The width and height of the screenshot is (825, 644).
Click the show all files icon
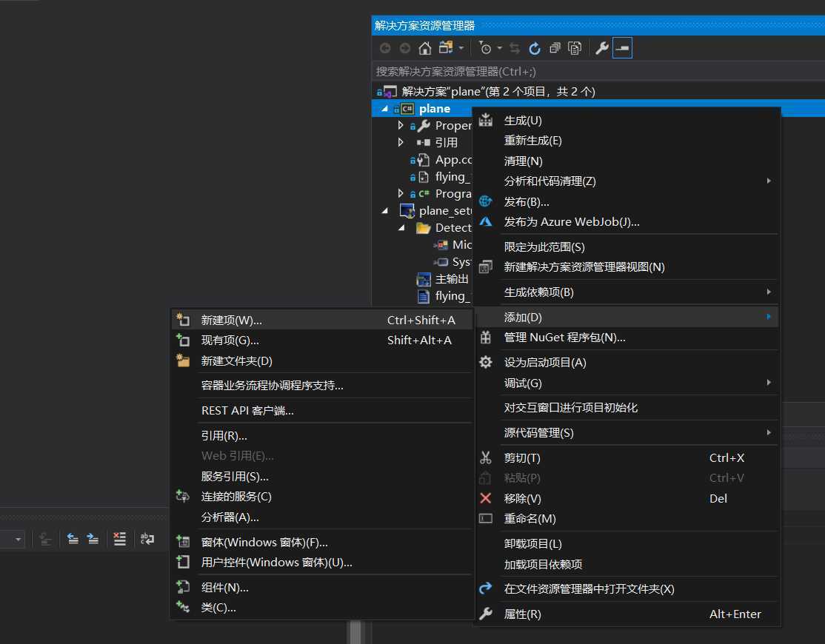click(575, 48)
